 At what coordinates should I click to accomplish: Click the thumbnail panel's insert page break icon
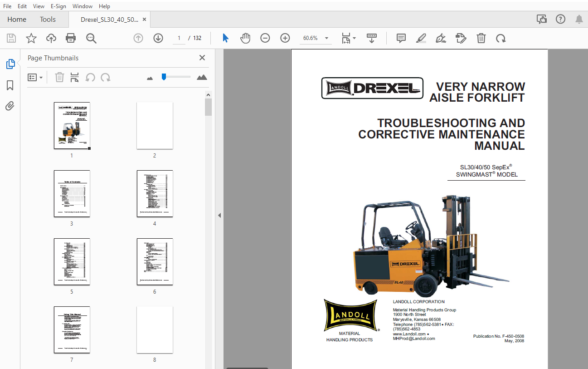[x=75, y=77]
